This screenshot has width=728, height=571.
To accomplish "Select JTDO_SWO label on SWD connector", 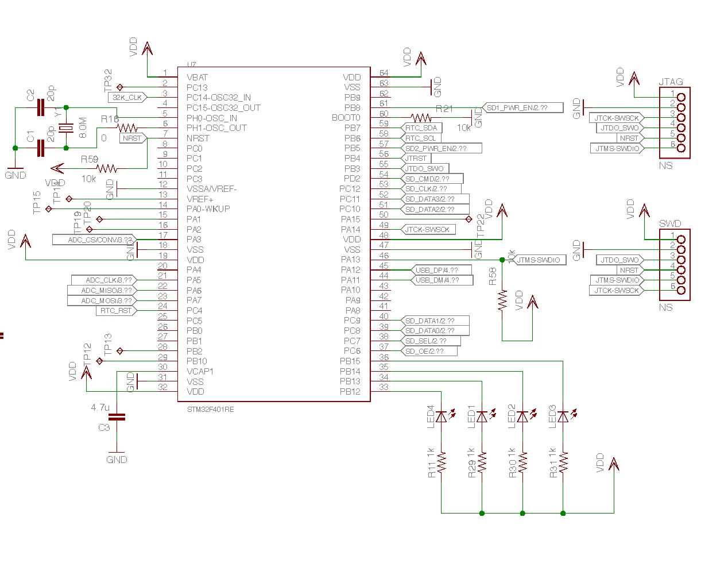I will click(x=621, y=260).
